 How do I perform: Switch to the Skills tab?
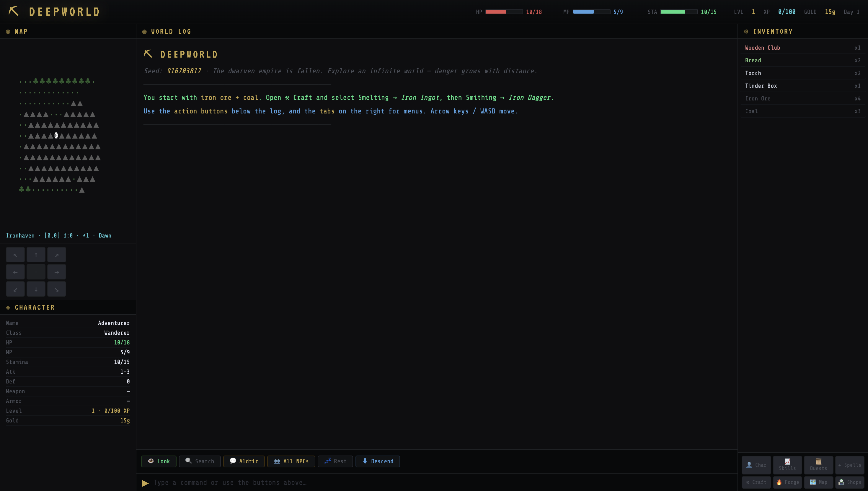point(787,465)
